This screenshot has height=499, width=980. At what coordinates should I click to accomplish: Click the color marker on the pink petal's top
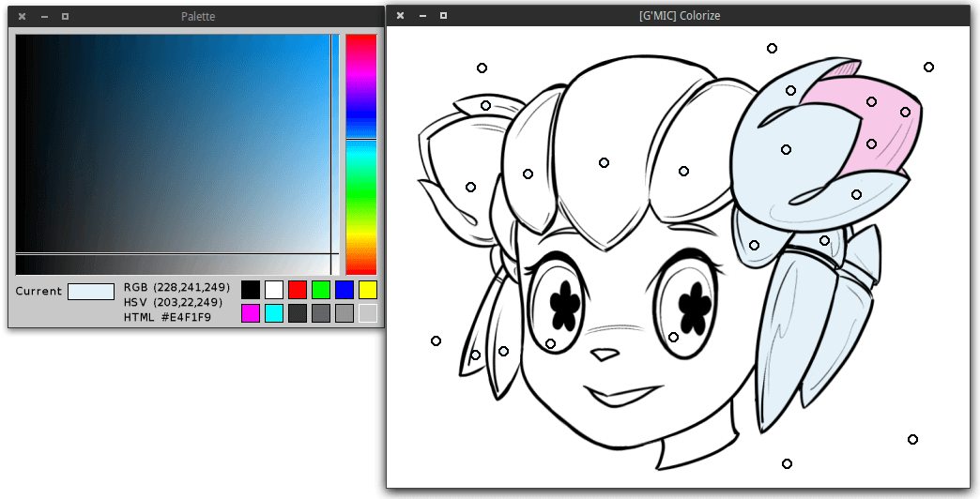pyautogui.click(x=872, y=101)
